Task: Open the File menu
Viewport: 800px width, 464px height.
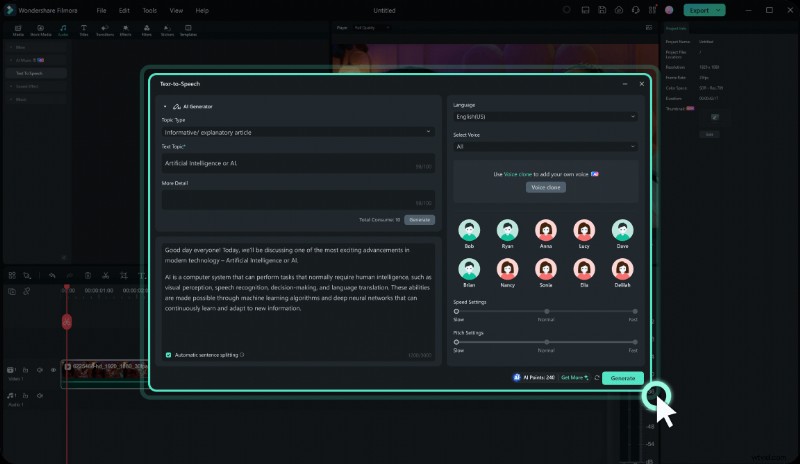Action: (100, 10)
